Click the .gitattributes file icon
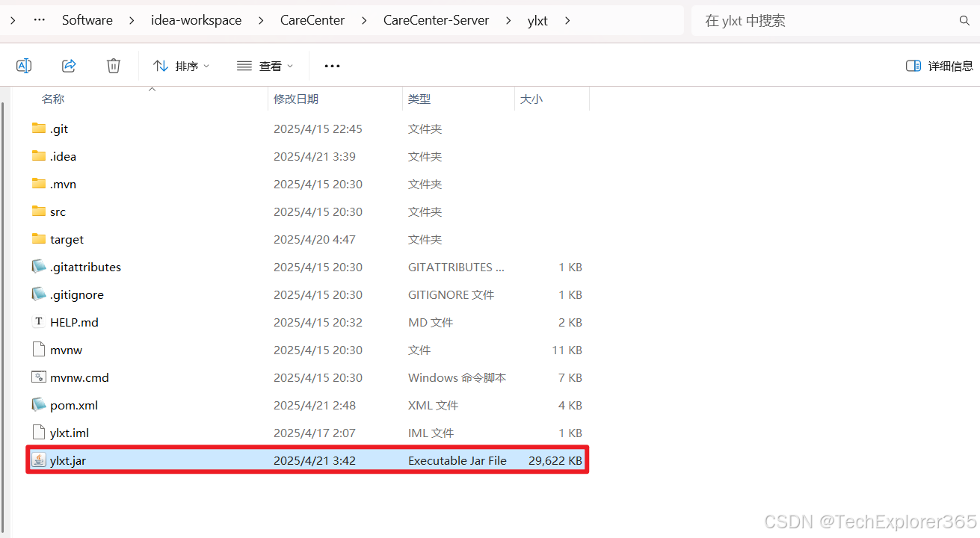Screen dimensions: 980x538 (x=39, y=267)
